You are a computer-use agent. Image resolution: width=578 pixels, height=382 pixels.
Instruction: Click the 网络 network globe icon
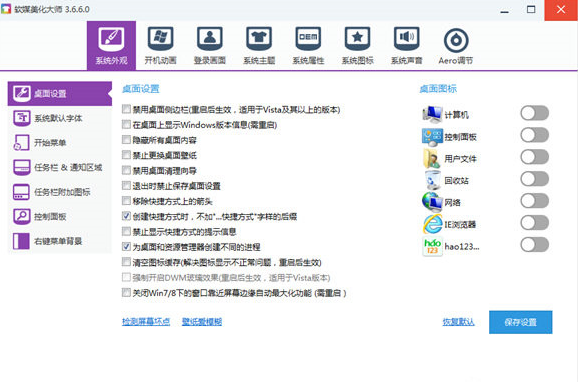(x=432, y=202)
